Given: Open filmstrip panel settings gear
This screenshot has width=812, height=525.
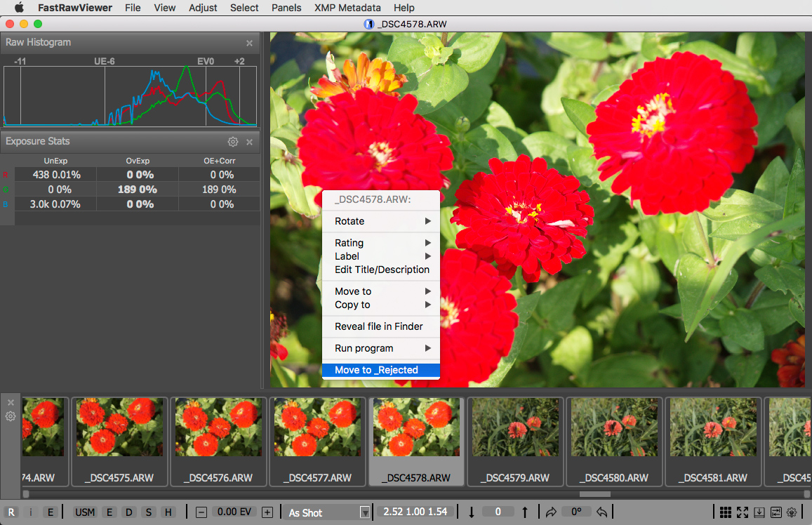Looking at the screenshot, I should point(11,416).
